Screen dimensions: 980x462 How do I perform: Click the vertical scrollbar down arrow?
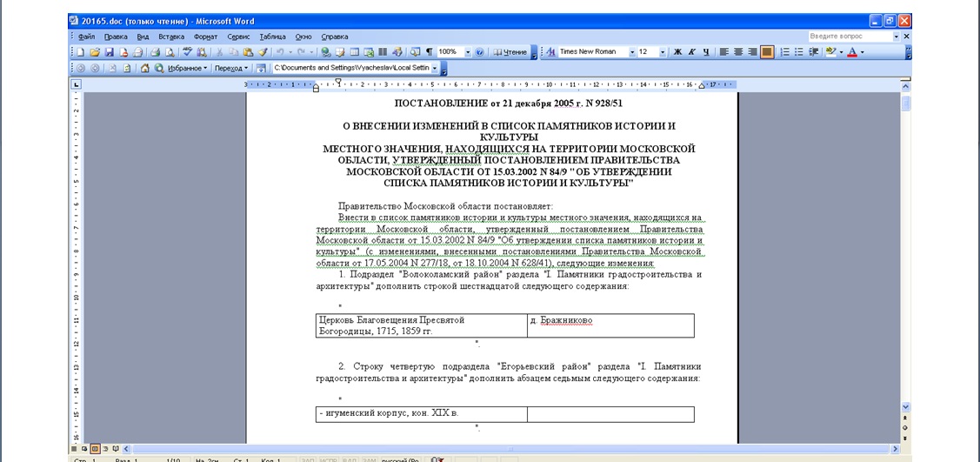pyautogui.click(x=905, y=407)
